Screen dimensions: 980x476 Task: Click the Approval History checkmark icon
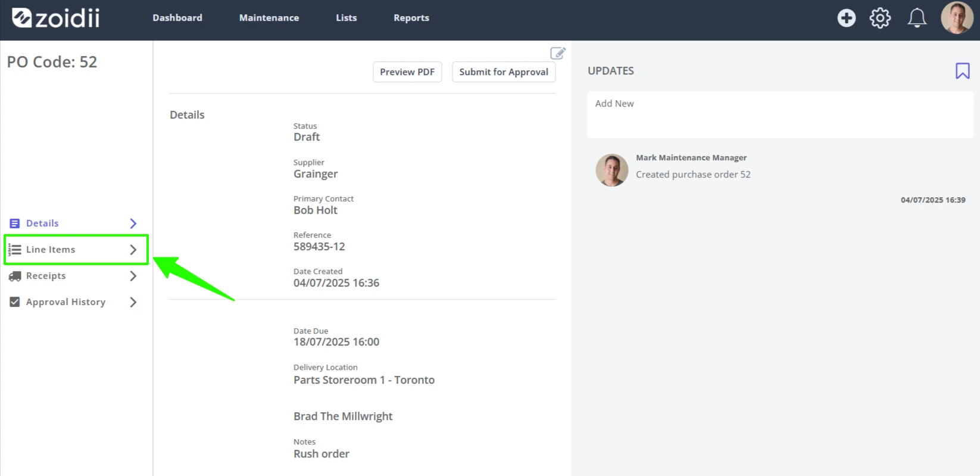pyautogui.click(x=15, y=302)
